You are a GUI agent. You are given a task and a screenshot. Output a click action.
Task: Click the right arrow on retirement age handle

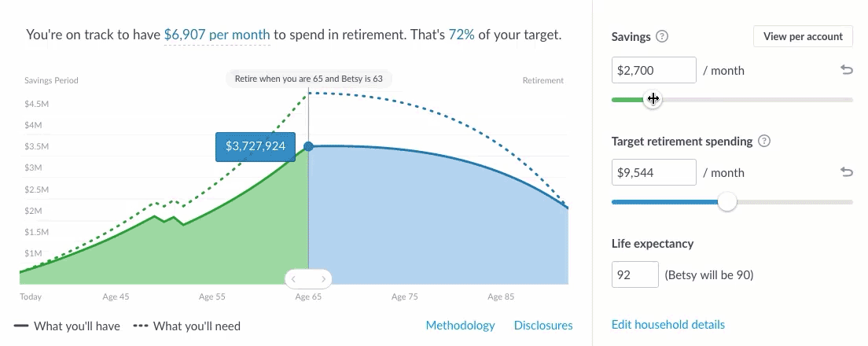[x=322, y=278]
